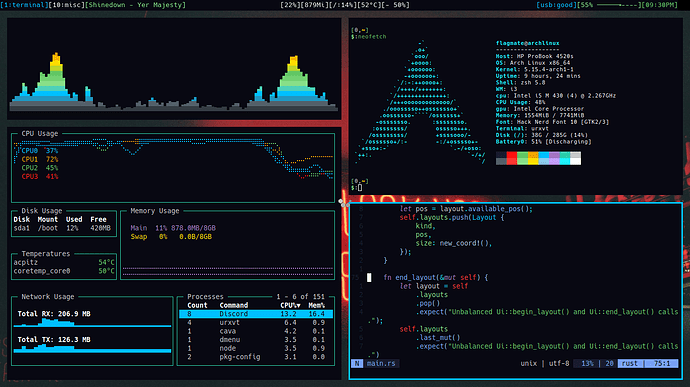Click the Battery0: 51% [Discharging] line
Image resolution: width=690 pixels, height=387 pixels.
point(543,142)
